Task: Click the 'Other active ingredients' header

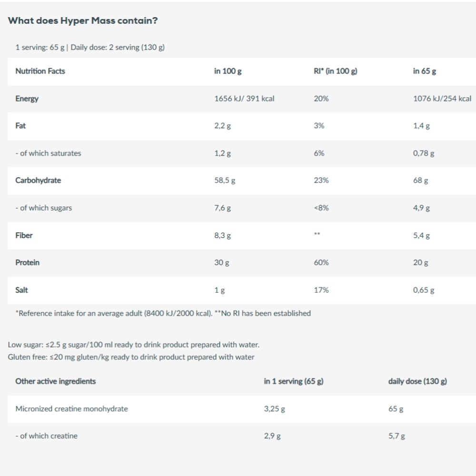Action: 56,381
